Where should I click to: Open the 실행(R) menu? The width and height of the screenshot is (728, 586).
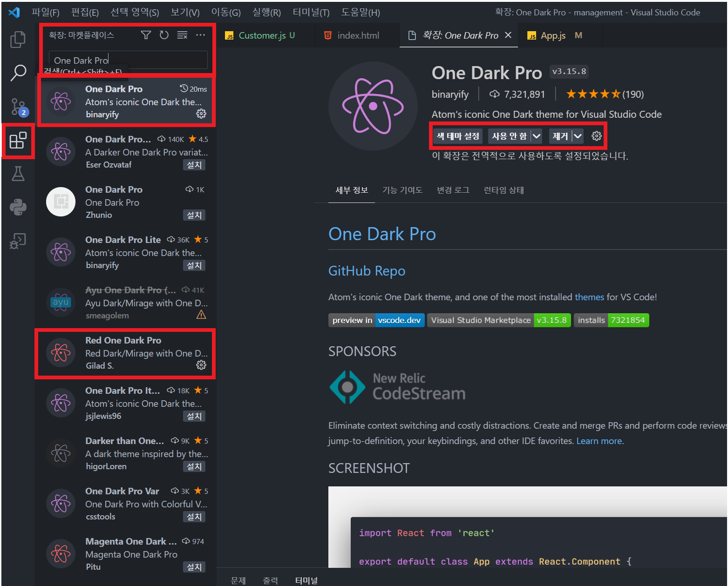[266, 13]
